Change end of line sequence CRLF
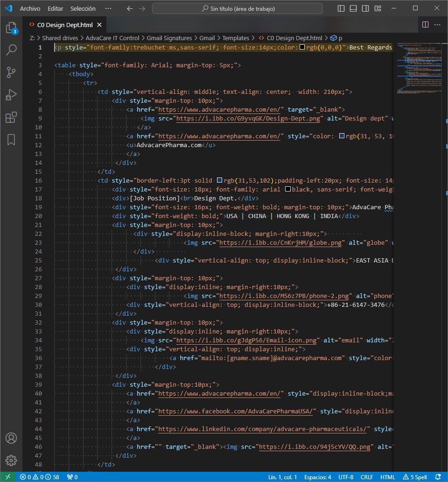Image resolution: width=448 pixels, height=482 pixels. tap(367, 477)
